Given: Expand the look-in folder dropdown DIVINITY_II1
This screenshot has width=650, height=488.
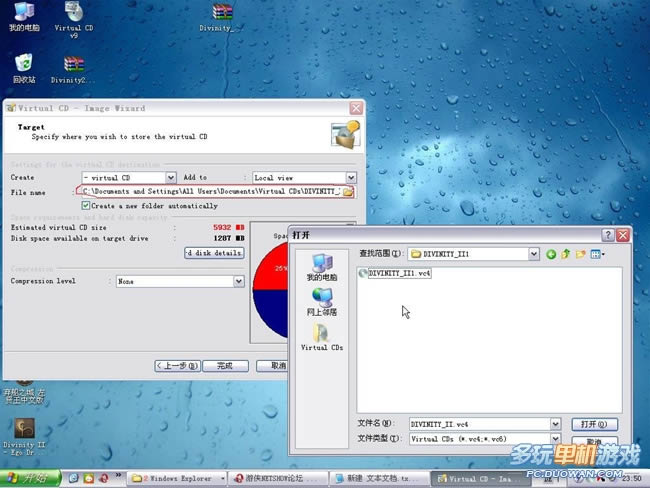Looking at the screenshot, I should click(x=534, y=254).
